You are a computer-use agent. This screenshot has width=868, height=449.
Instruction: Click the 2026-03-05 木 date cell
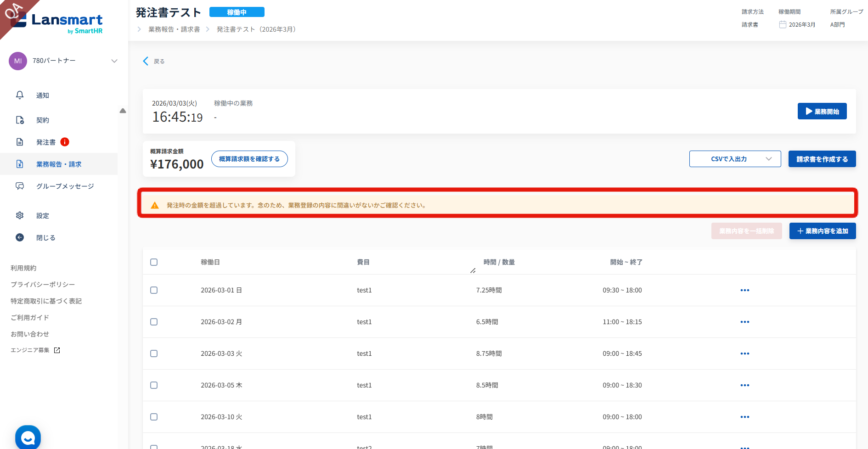[221, 385]
